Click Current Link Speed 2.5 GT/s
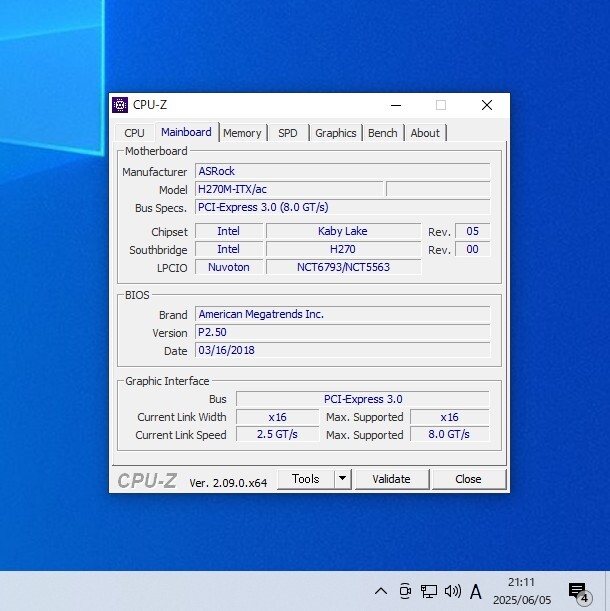The height and width of the screenshot is (611, 610). click(278, 434)
